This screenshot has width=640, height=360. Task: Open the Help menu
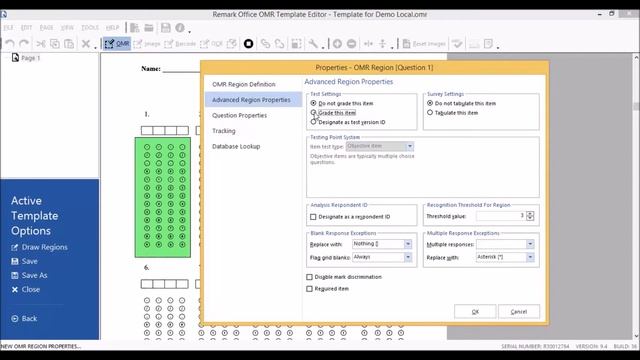coord(112,28)
